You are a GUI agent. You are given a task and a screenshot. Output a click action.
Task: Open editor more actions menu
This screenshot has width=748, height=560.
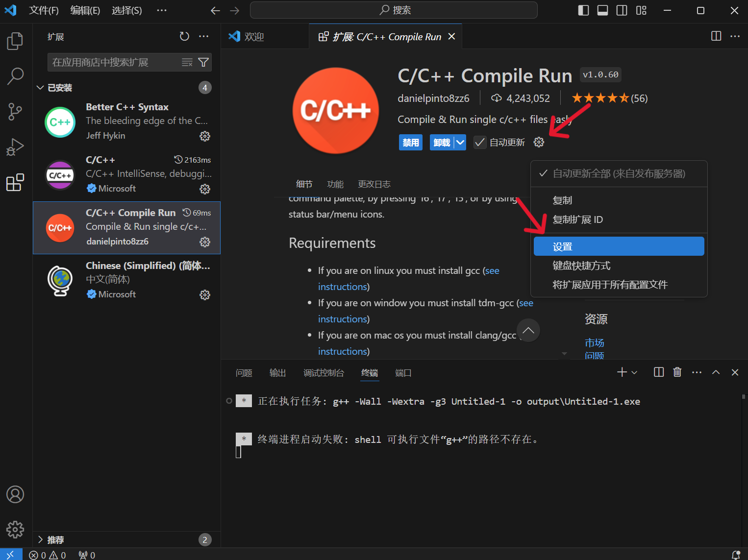735,36
